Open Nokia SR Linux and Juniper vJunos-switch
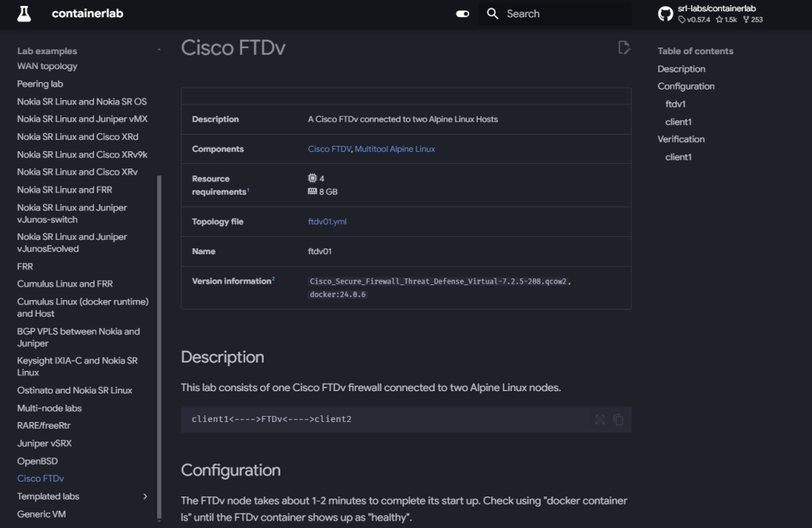This screenshot has width=812, height=528. [72, 214]
